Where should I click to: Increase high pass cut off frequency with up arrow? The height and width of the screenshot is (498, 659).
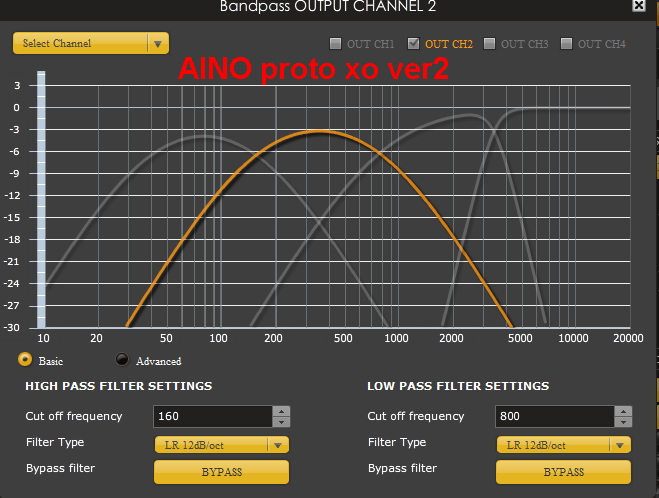[x=282, y=411]
